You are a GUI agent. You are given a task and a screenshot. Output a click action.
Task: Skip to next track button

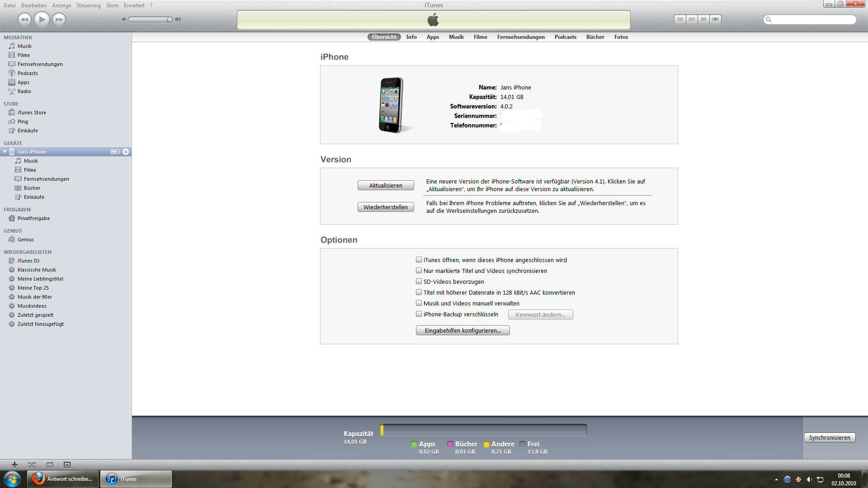[x=59, y=19]
